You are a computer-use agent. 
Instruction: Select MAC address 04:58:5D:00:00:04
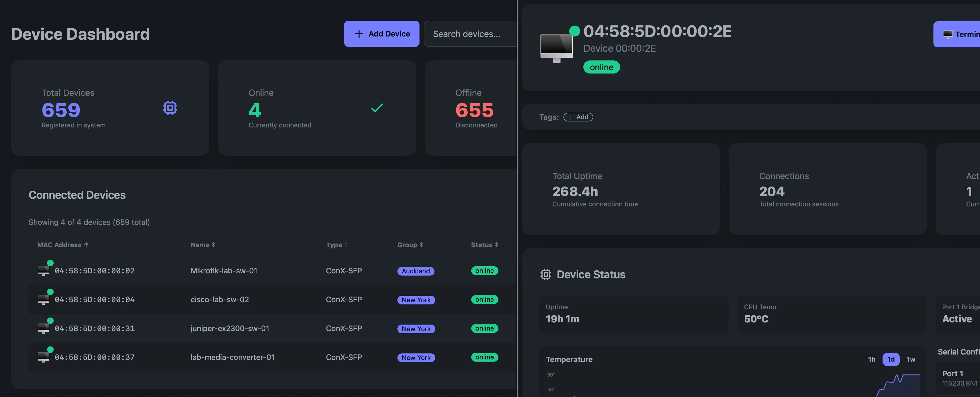[x=95, y=300]
